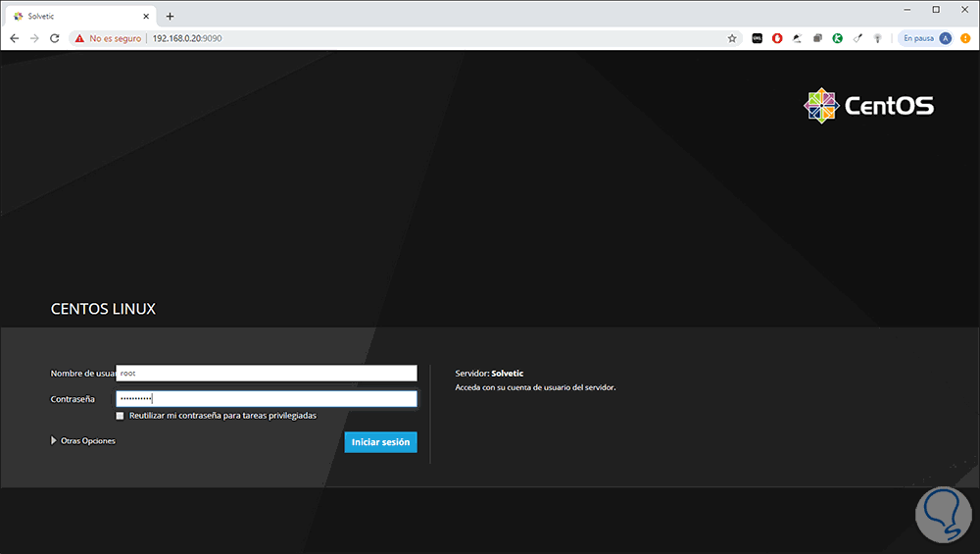Screen dimensions: 980x554
Task: Check 'Reutilizar mi contraseña para tareas privilegiadas'
Action: [x=120, y=416]
